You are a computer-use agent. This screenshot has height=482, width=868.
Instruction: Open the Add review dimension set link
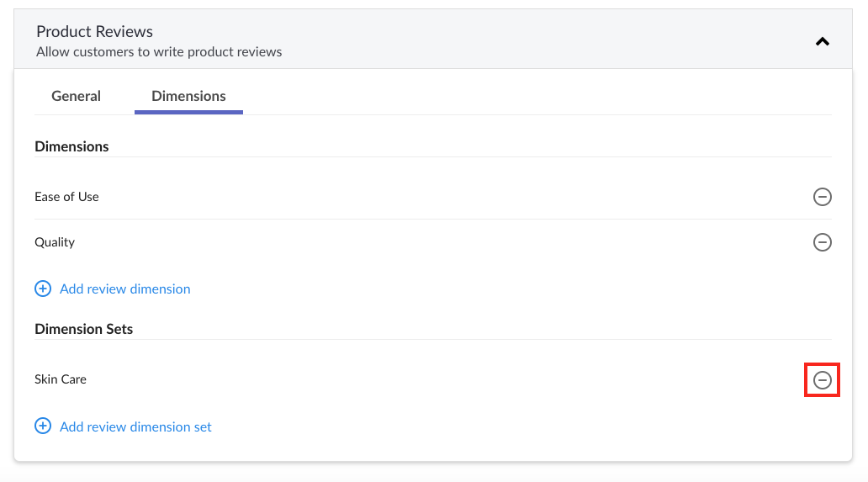135,426
